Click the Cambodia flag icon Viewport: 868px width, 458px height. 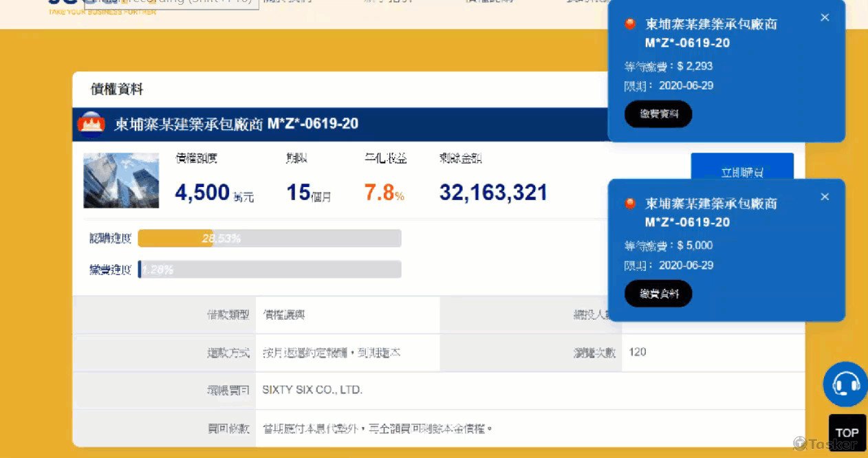[x=91, y=124]
